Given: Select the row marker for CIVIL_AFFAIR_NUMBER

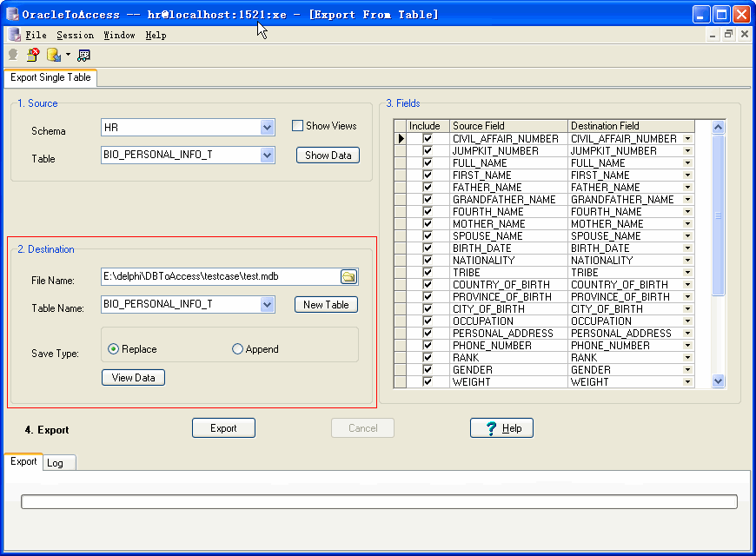Looking at the screenshot, I should pos(401,139).
